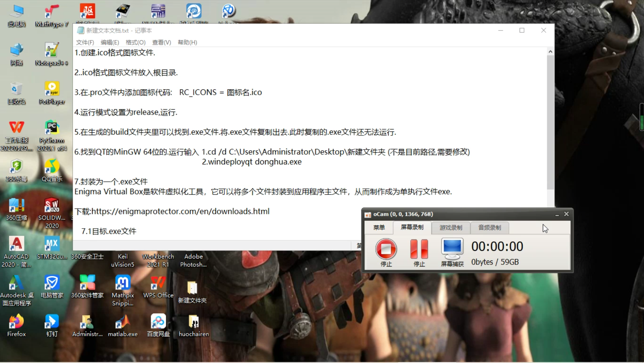The height and width of the screenshot is (363, 644).
Task: Open the 菜单 tab in oCam
Action: 378,228
